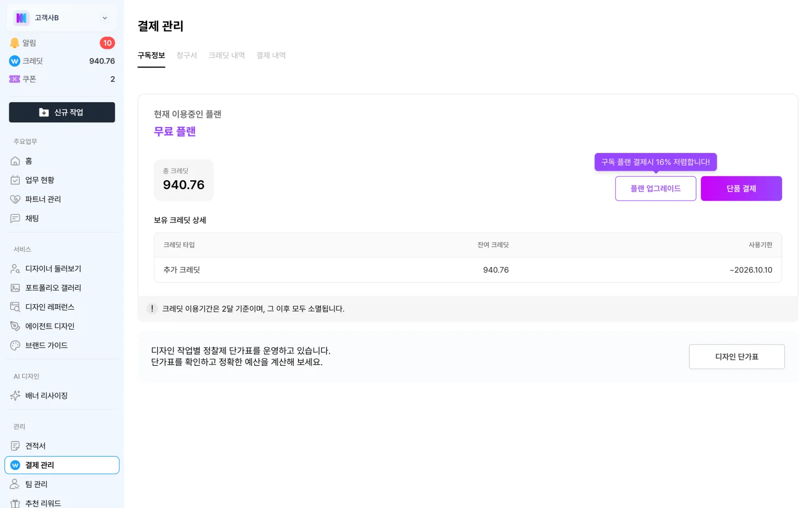Click the 사용기한 column header
The image size is (812, 508).
(760, 245)
